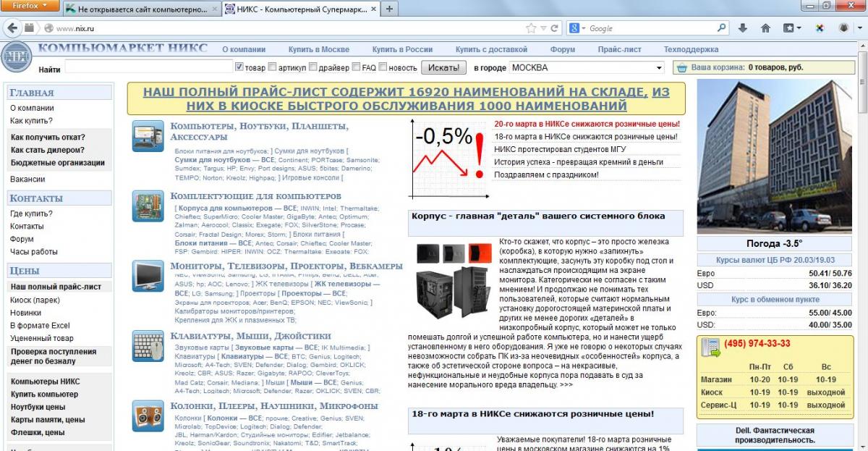Open the Downloads arrow icon in toolbar
Screen dimensions: 868x451
pyautogui.click(x=743, y=28)
